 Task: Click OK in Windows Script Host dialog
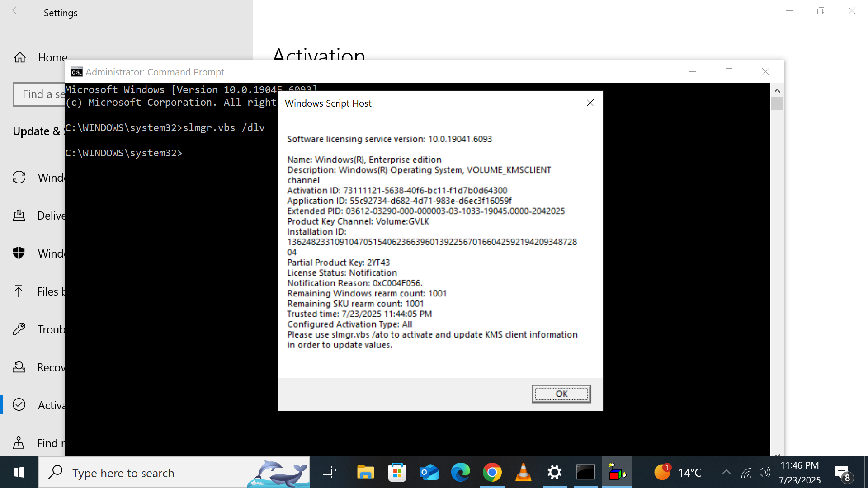click(x=561, y=394)
